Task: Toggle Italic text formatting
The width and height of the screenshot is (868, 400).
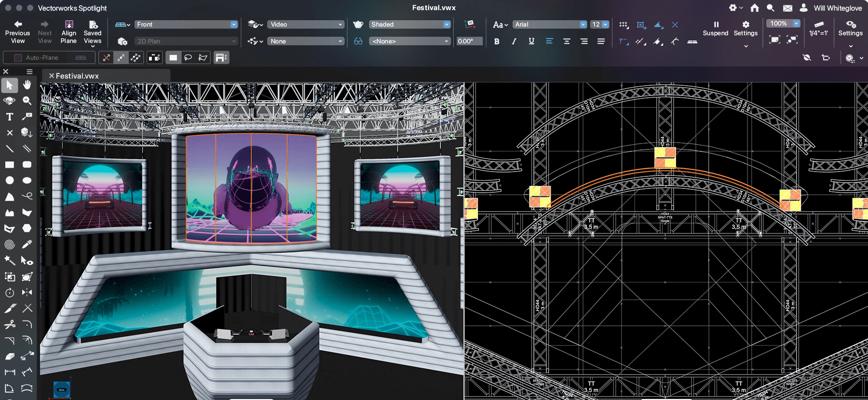Action: pos(514,41)
